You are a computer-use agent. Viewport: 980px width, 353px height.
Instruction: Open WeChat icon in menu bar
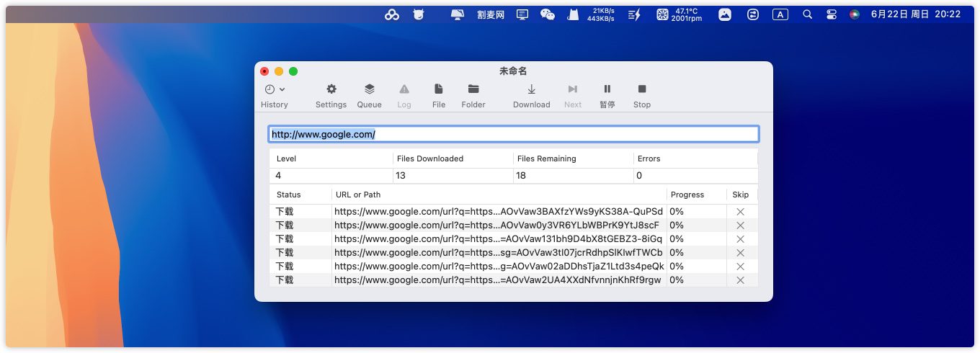click(548, 14)
